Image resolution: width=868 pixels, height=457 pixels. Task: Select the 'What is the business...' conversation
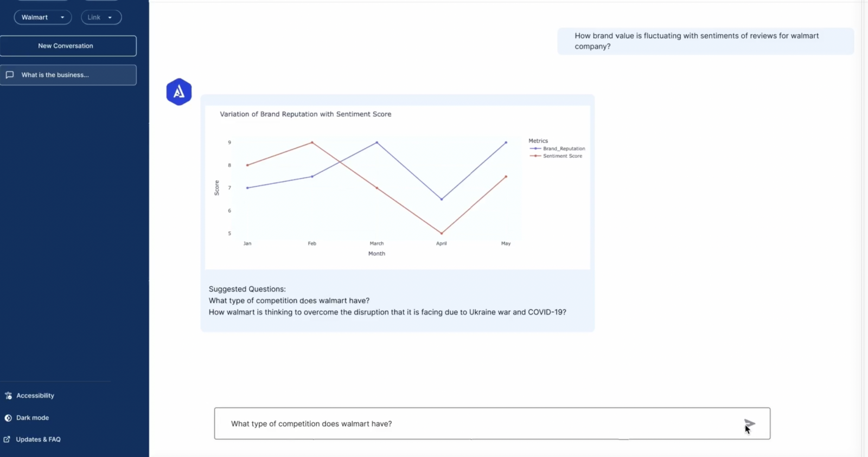[69, 75]
